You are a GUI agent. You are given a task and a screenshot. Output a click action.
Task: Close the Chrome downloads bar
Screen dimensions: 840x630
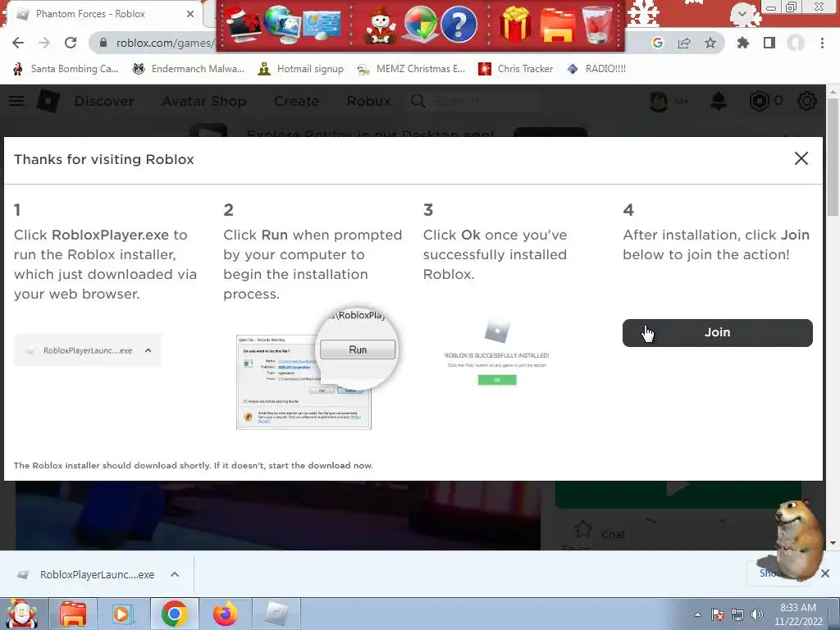825,573
